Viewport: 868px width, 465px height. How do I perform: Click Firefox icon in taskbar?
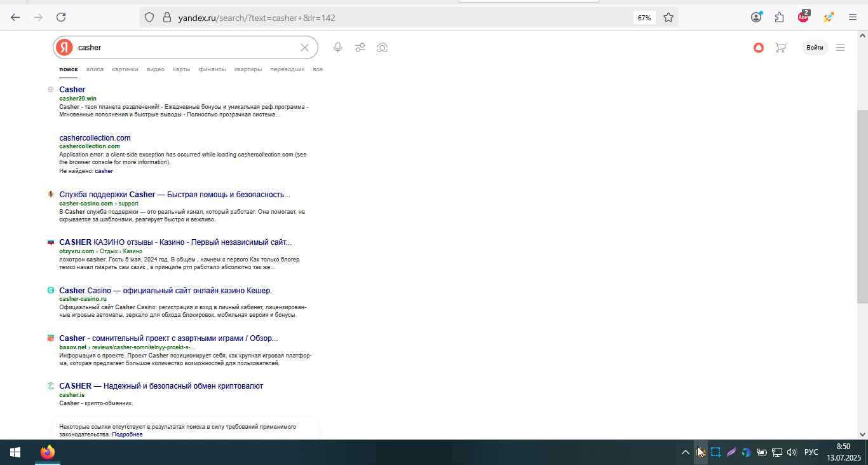click(x=47, y=452)
